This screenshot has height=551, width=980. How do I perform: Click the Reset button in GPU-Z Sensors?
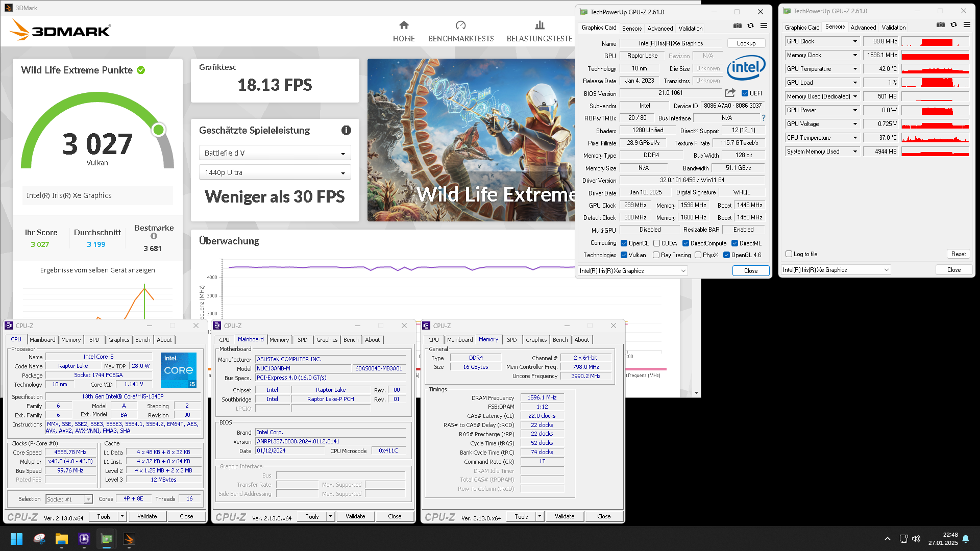[958, 254]
